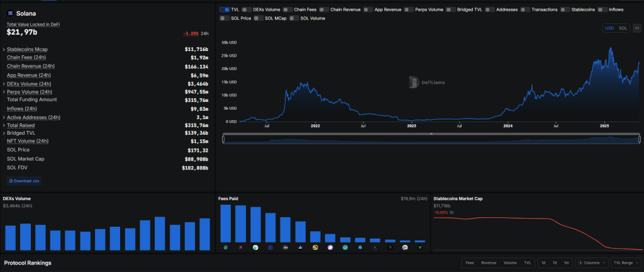Switch chart denomination to SOL
Image resolution: width=644 pixels, height=272 pixels.
pyautogui.click(x=623, y=28)
